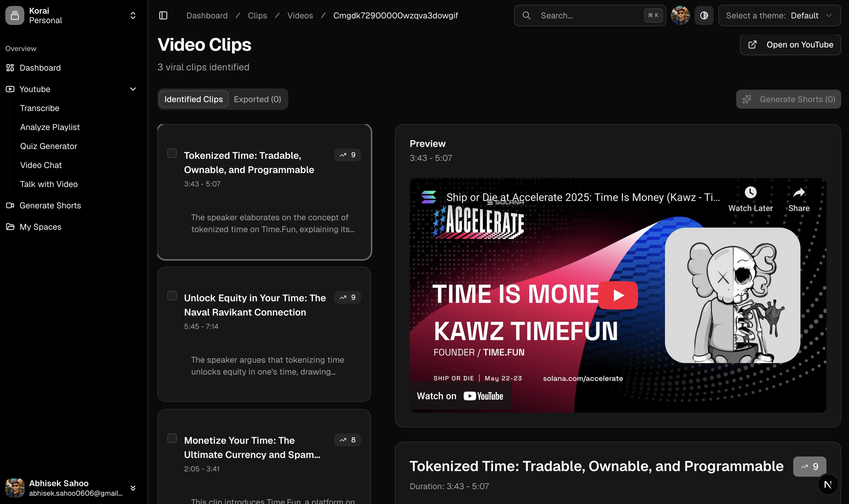Viewport: 849px width, 504px height.
Task: Select the Unlock Equity clip checkbox
Action: click(172, 296)
